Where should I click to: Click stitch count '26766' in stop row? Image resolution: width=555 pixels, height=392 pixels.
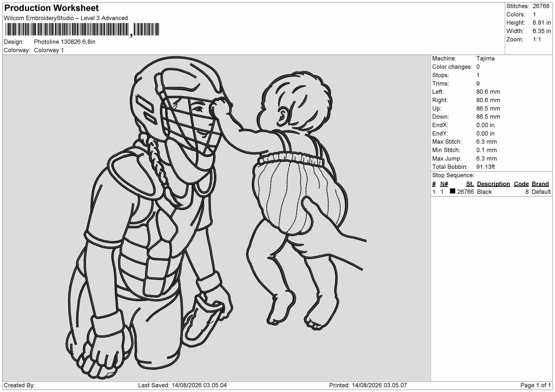pos(465,192)
